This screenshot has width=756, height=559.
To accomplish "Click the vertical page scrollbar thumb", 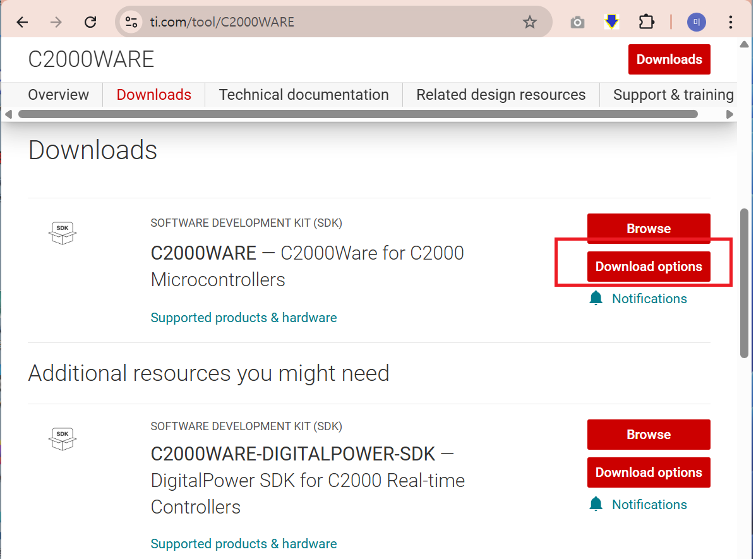I will coord(744,283).
